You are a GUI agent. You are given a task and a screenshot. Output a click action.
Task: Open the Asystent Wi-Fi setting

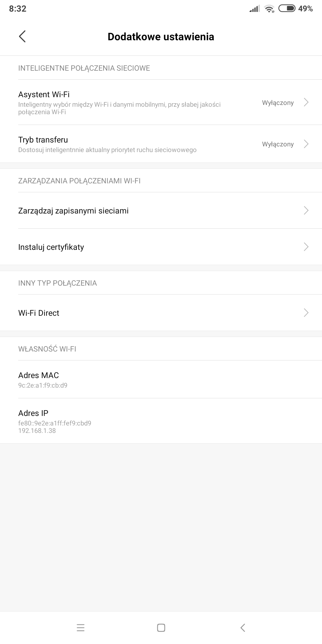pos(119,103)
